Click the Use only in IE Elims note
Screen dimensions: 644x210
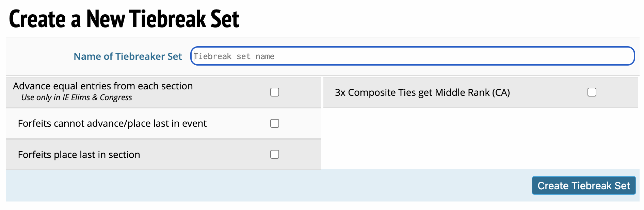(77, 98)
